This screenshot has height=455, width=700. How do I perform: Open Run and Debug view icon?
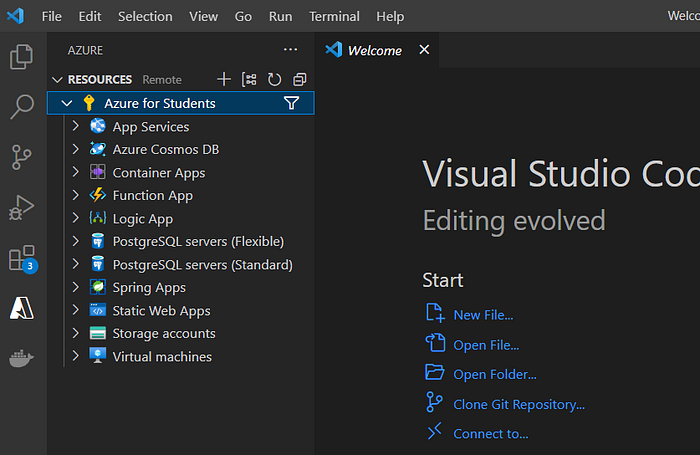point(22,208)
